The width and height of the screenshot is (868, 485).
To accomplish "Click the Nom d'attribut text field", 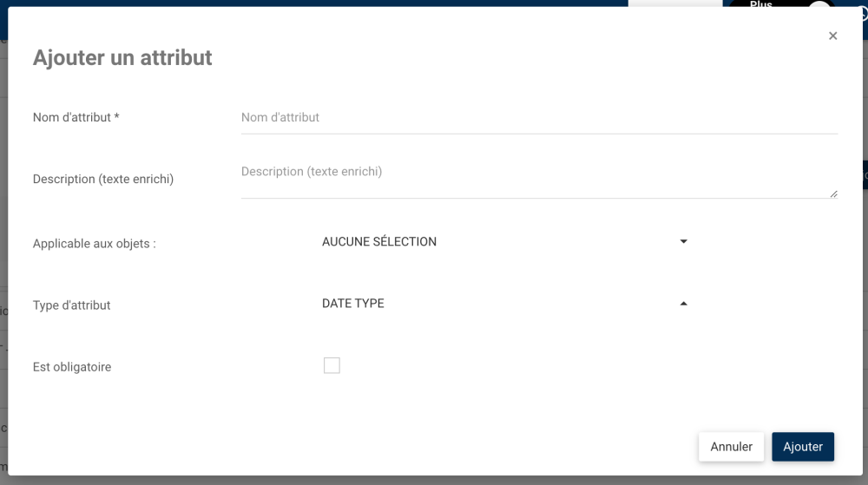I will (538, 118).
